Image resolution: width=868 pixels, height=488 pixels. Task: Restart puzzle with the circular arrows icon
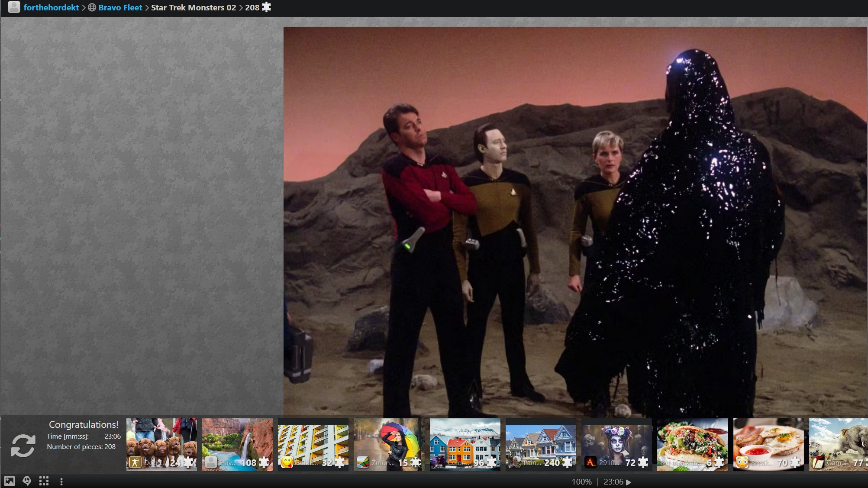(23, 446)
